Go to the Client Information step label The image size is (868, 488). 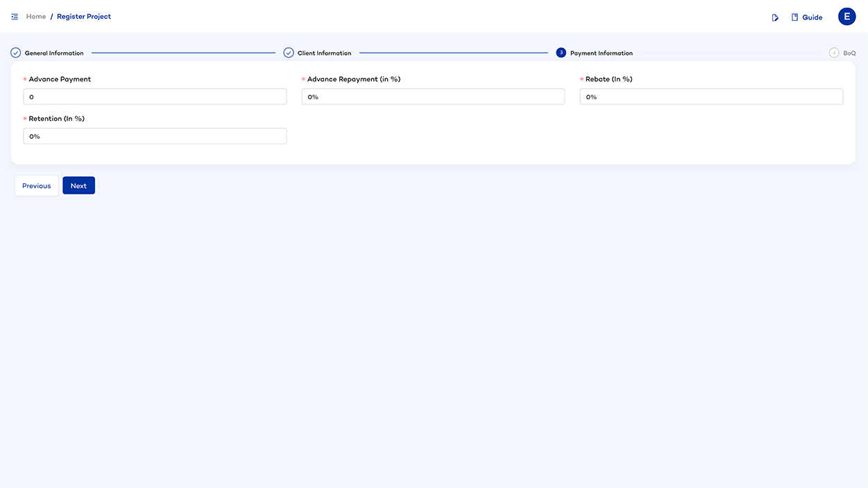(x=324, y=53)
